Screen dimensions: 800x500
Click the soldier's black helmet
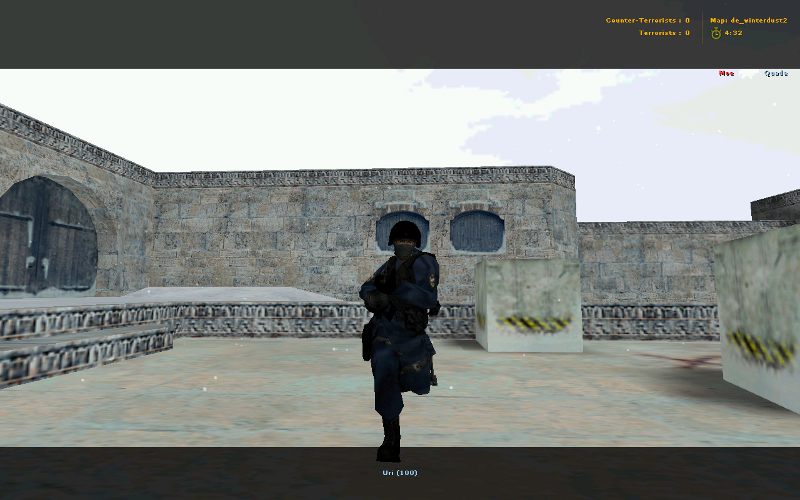(x=404, y=235)
